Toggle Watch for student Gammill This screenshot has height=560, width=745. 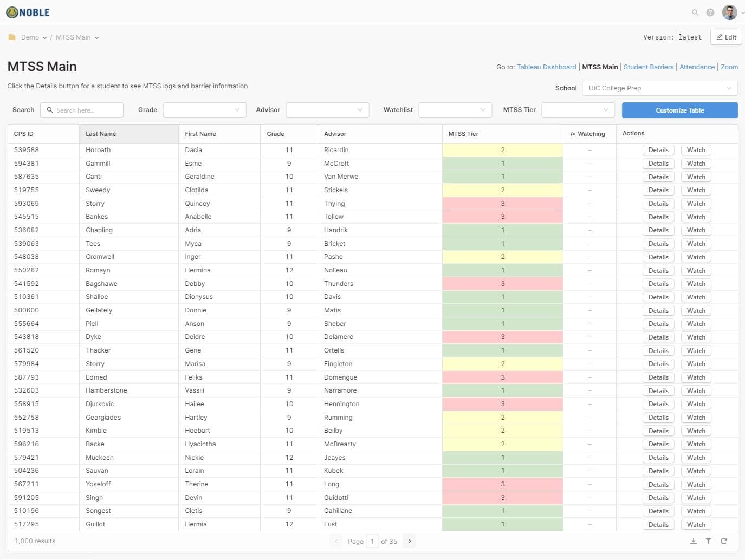point(696,164)
